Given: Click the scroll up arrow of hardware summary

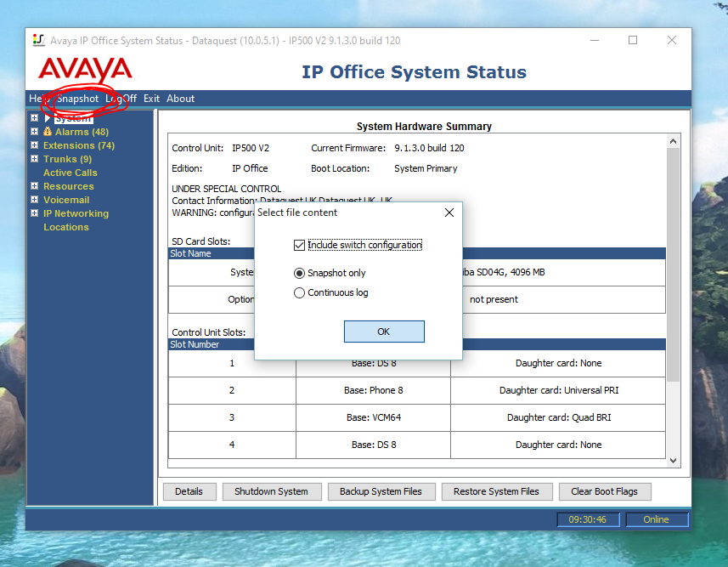Looking at the screenshot, I should (x=674, y=141).
